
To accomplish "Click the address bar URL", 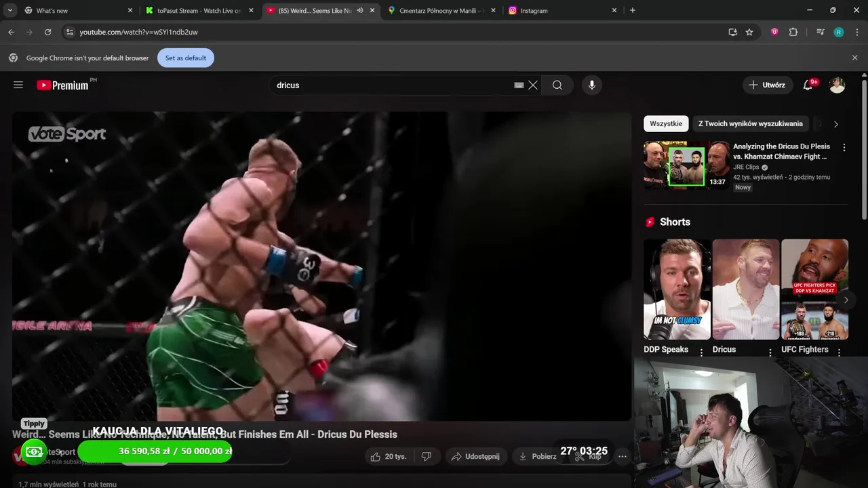I will pyautogui.click(x=138, y=32).
